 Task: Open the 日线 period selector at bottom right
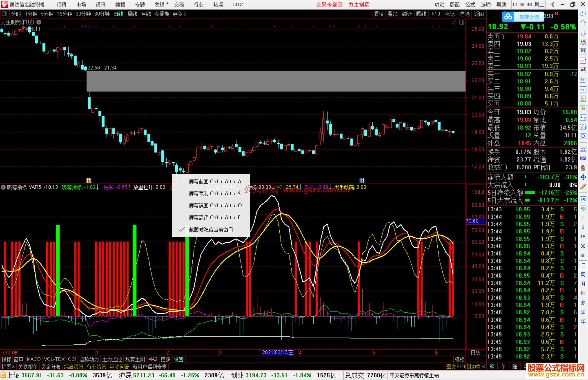tap(476, 352)
